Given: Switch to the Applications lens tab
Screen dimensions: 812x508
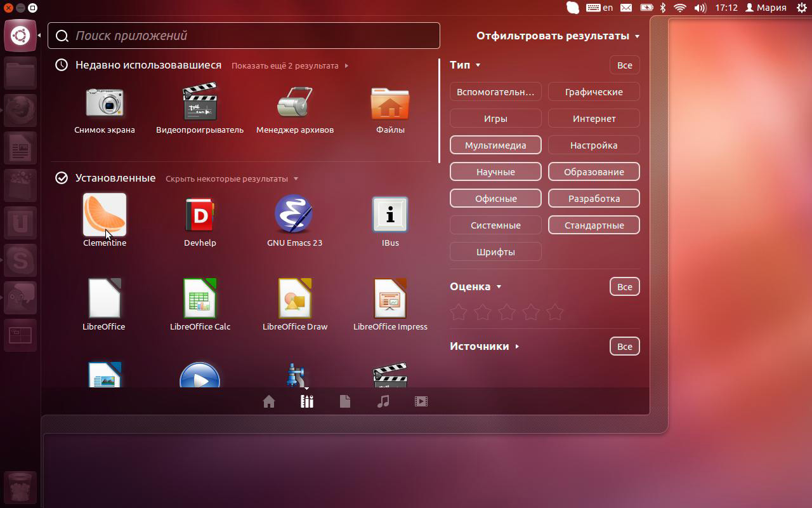Looking at the screenshot, I should tap(307, 401).
